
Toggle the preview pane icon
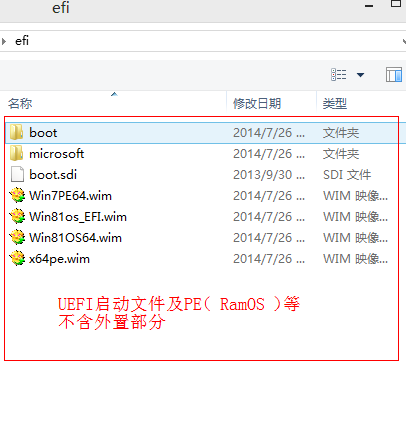click(394, 74)
